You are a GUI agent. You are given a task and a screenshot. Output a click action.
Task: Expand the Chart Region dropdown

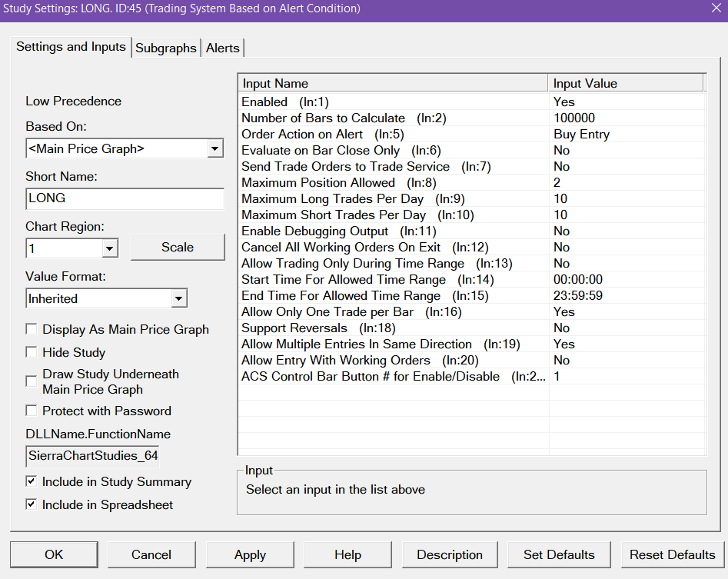(109, 248)
